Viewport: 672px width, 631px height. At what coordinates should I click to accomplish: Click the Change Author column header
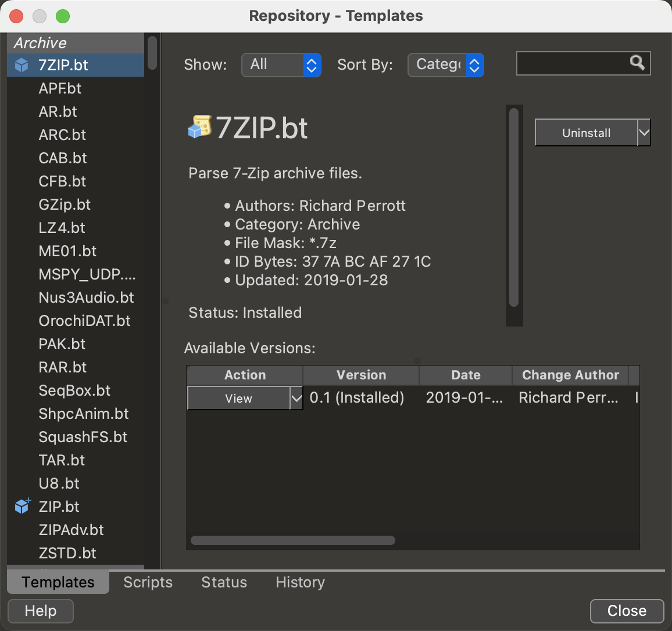570,375
